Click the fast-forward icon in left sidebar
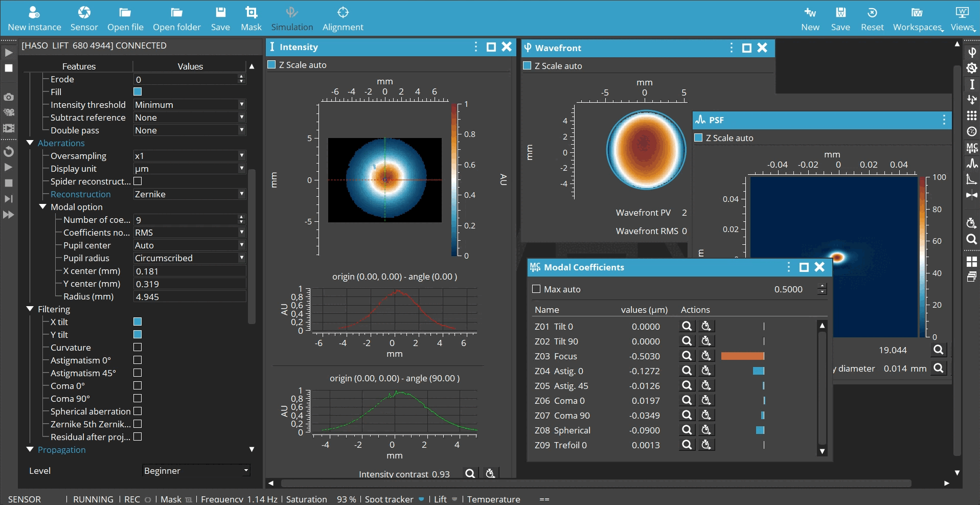 [x=9, y=215]
